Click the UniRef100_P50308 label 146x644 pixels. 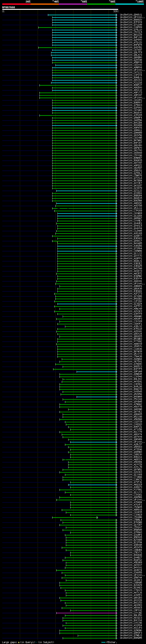(x=131, y=399)
